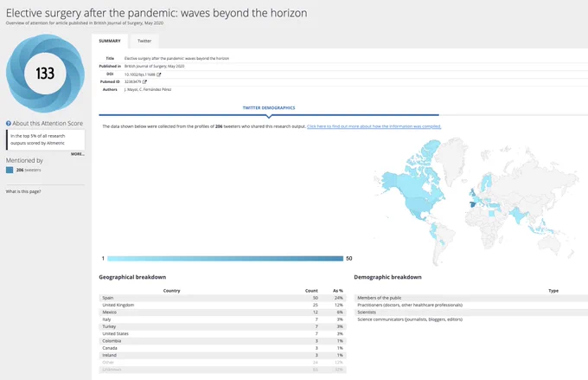Click the Geographical breakdown heading
Viewport: 588px width, 380px height.
tap(132, 277)
